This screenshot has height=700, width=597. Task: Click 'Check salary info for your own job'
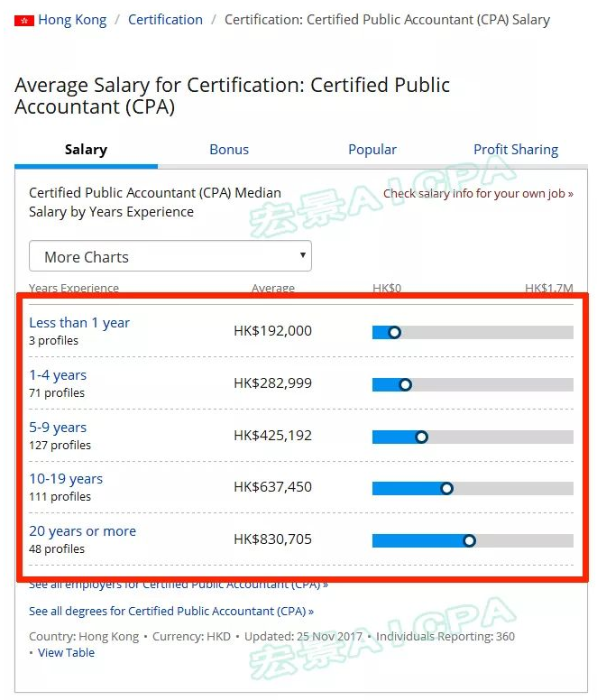[x=478, y=194]
